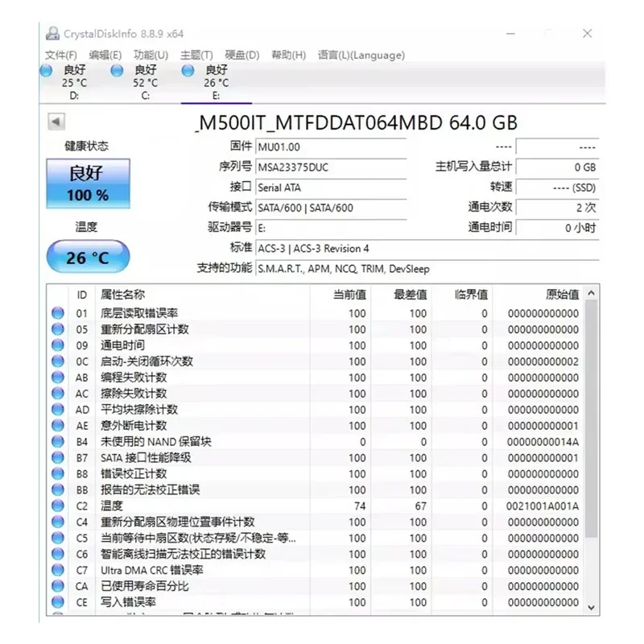Click the scroll down arrow of attribute list

tap(592, 608)
